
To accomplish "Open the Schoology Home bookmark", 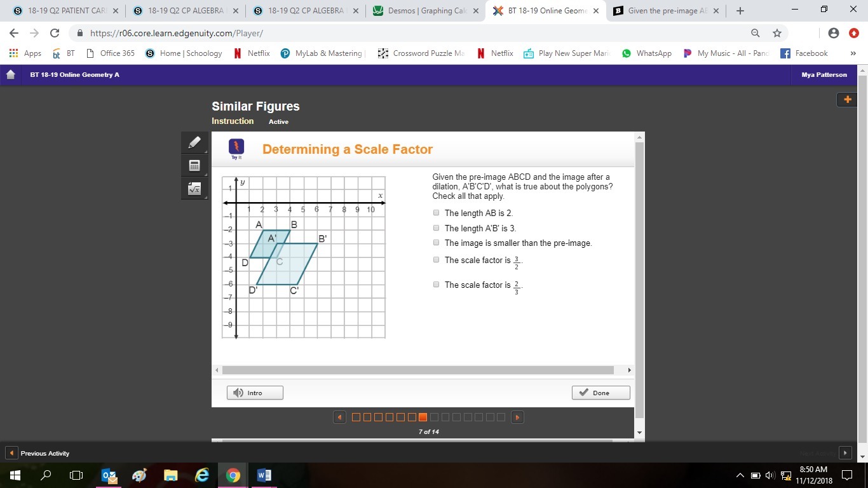I will point(184,53).
